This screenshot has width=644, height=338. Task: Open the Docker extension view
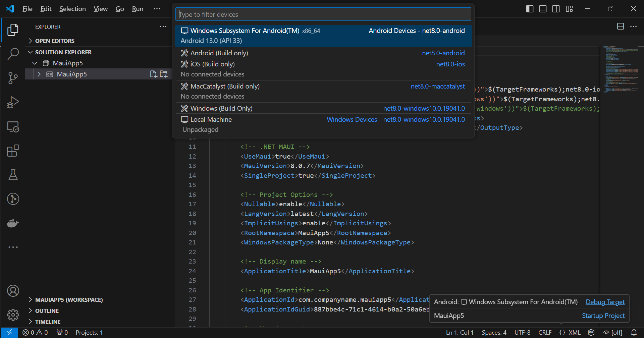click(13, 223)
